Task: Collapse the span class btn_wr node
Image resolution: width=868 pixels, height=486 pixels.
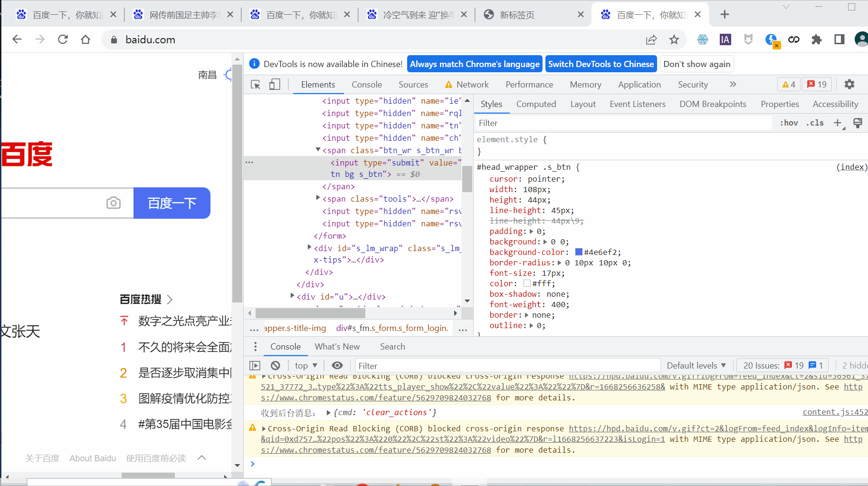Action: point(318,150)
